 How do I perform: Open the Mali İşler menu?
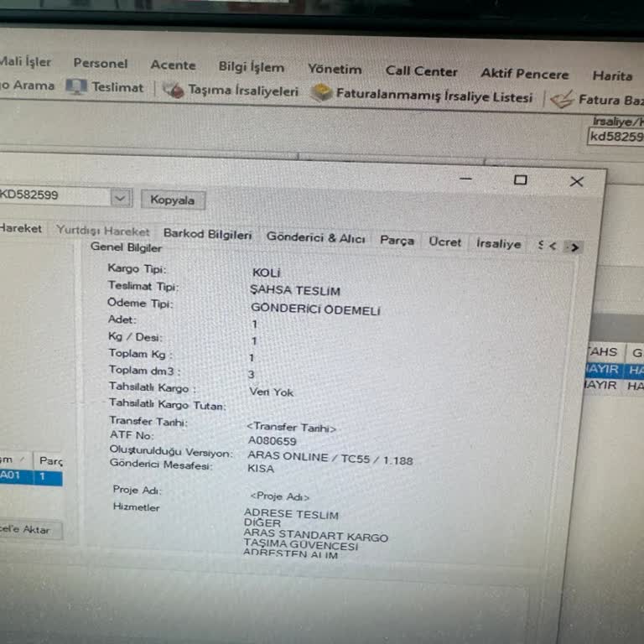[x=25, y=61]
